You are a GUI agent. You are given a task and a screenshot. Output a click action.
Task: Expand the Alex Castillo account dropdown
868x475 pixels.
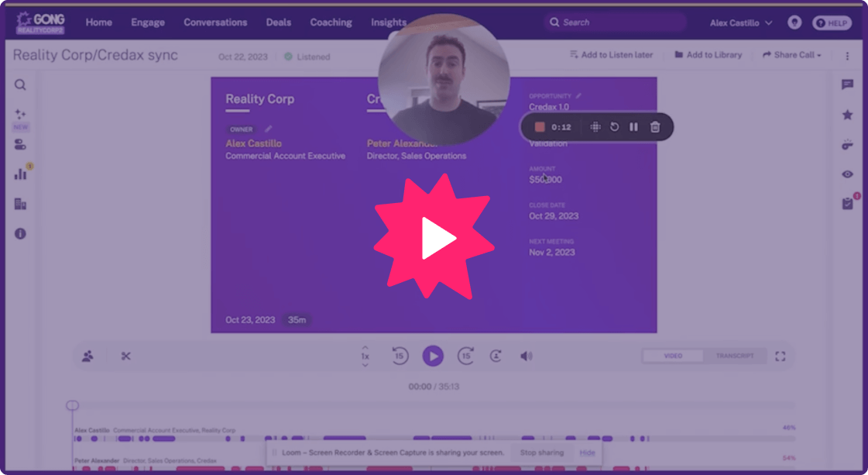741,23
